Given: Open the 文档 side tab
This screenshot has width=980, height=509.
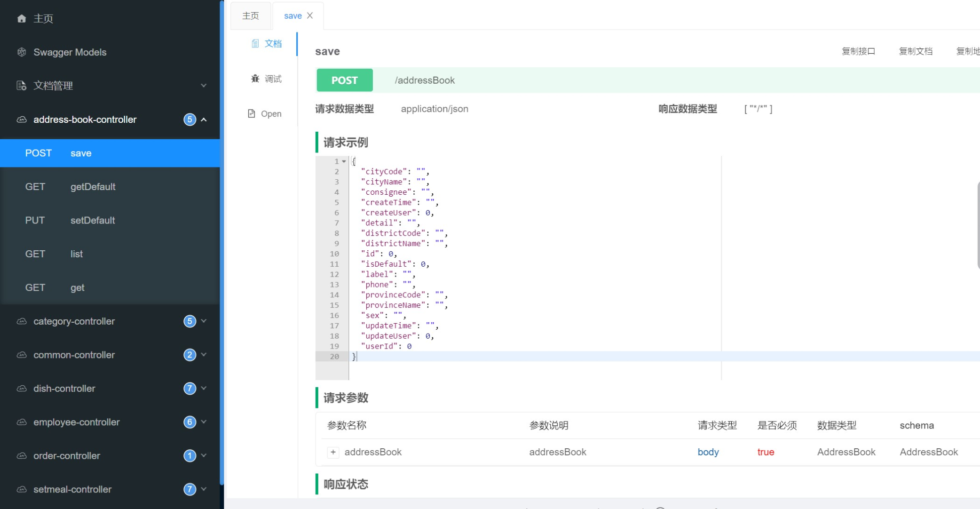Looking at the screenshot, I should click(266, 43).
